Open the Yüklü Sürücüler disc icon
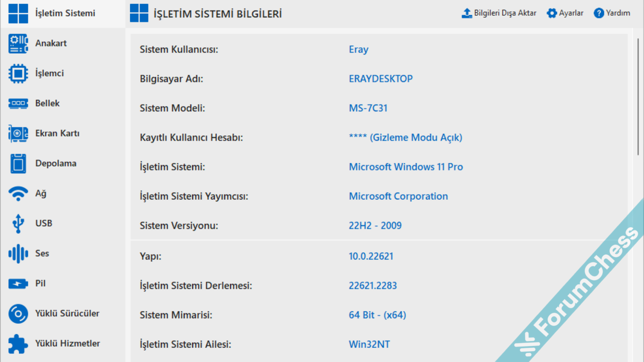The width and height of the screenshot is (644, 362). point(18,314)
